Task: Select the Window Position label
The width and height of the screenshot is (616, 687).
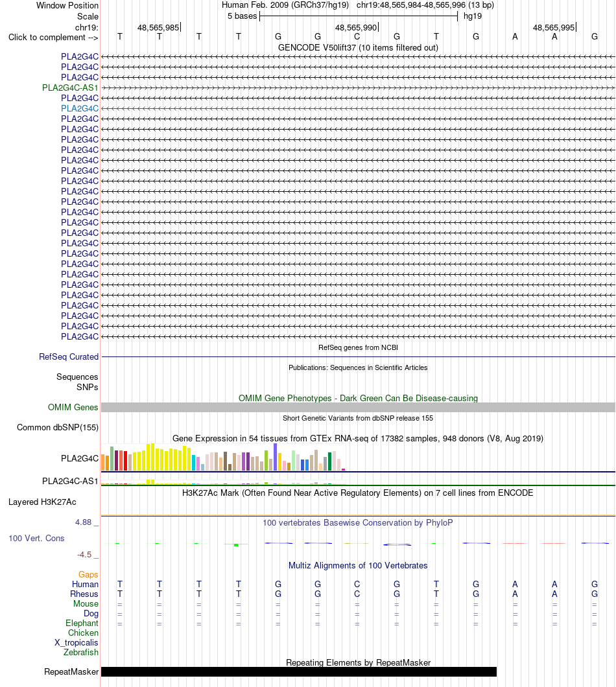Action: [x=67, y=5]
